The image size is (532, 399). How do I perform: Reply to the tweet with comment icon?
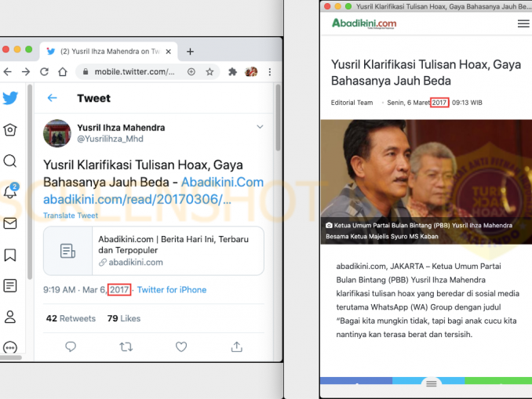(71, 346)
